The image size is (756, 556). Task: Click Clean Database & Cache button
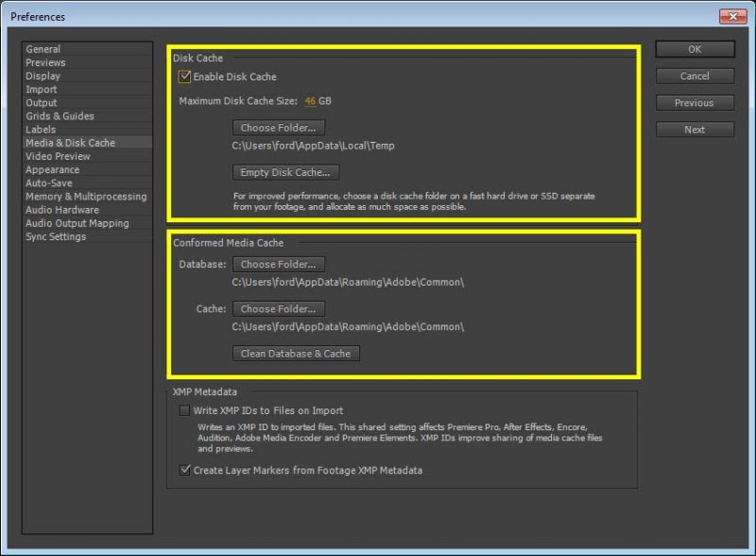[x=295, y=354]
